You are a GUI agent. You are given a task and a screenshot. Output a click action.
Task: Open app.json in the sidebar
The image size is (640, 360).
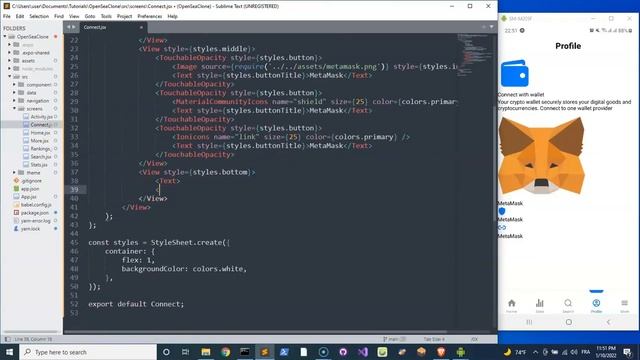pyautogui.click(x=30, y=189)
